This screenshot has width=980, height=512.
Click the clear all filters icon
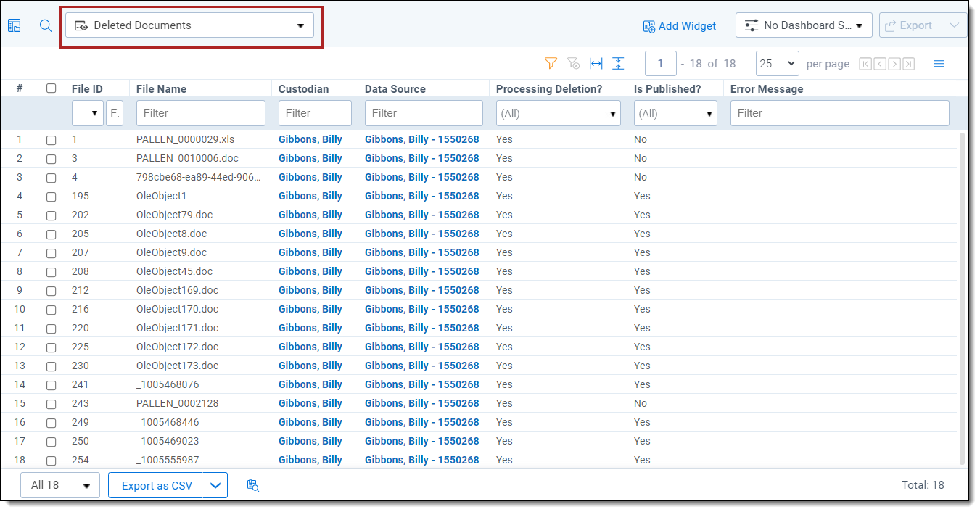[573, 64]
